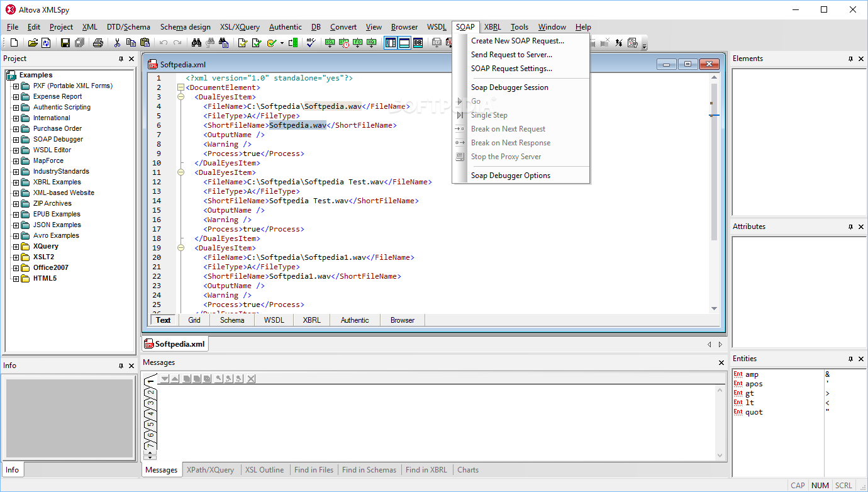Expand the SOAP Debugger project folder
Viewport: 868px width, 492px height.
point(16,139)
